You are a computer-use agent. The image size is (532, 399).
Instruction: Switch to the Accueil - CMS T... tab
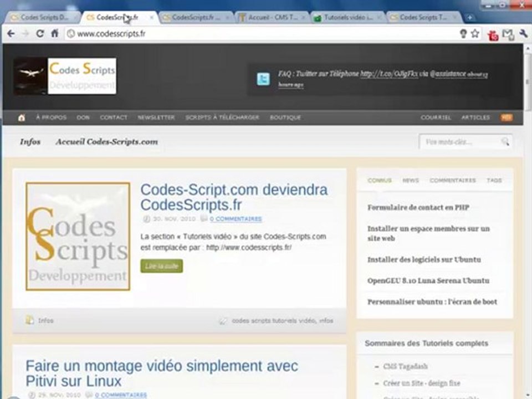click(272, 17)
